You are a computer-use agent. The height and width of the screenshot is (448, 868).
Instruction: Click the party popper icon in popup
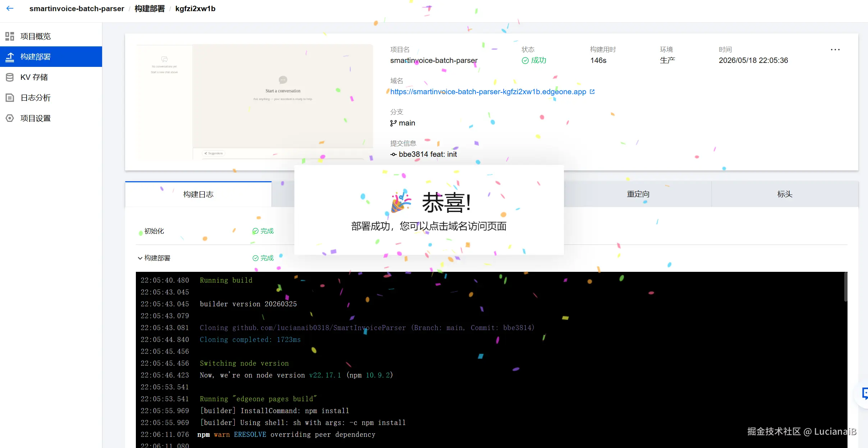[x=401, y=202]
